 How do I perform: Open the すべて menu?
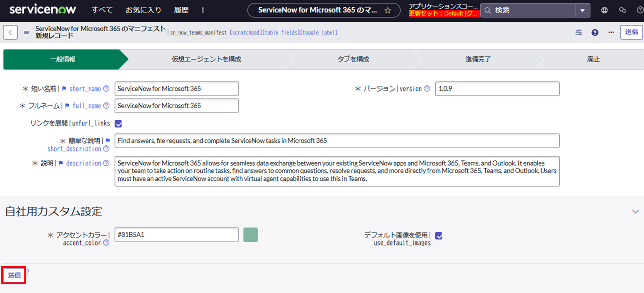click(x=102, y=10)
